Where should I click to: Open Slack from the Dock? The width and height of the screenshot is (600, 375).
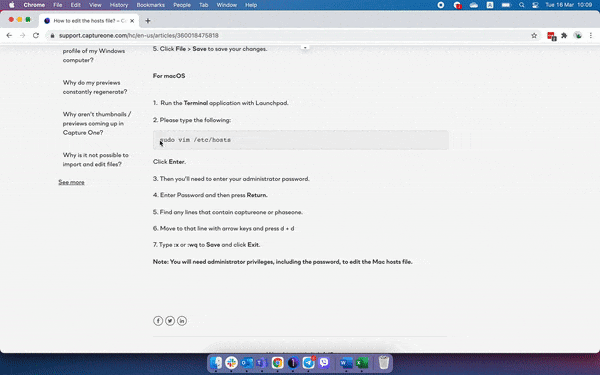(231, 362)
